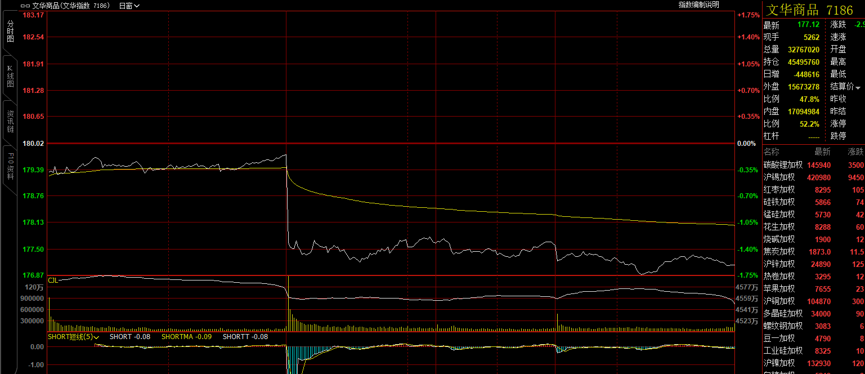865x374 pixels.
Task: Click the SHORTMA -0.09 legend label
Action: point(187,336)
